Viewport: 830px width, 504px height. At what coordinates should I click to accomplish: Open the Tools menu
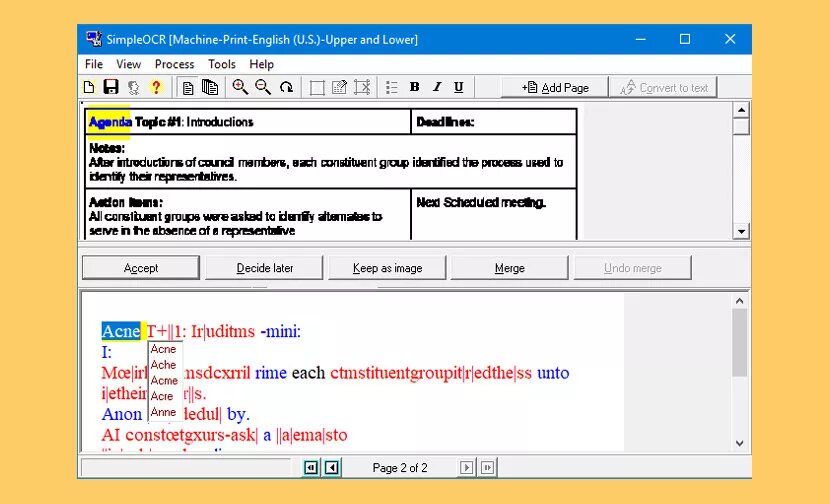tap(222, 64)
